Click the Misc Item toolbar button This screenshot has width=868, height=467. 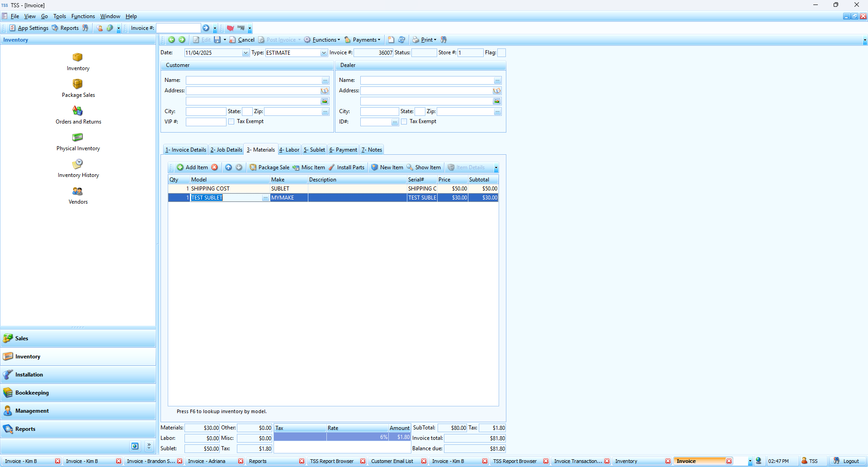point(309,167)
